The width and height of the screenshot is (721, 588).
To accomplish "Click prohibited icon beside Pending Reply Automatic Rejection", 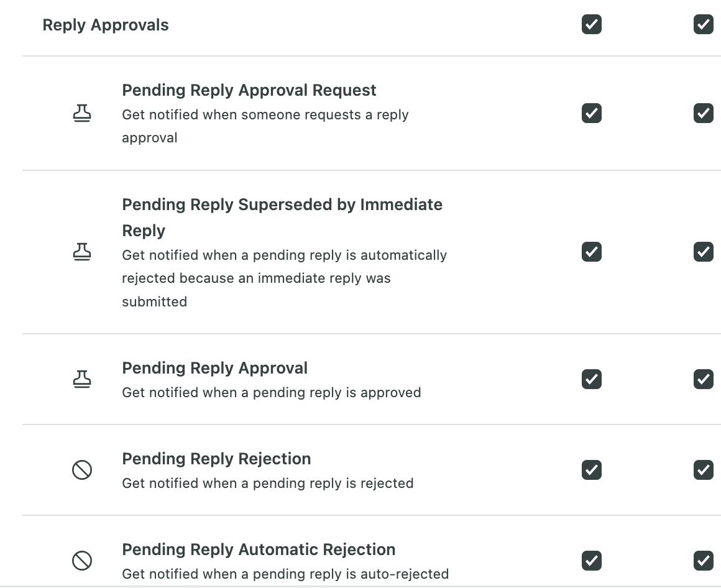I will point(82,561).
